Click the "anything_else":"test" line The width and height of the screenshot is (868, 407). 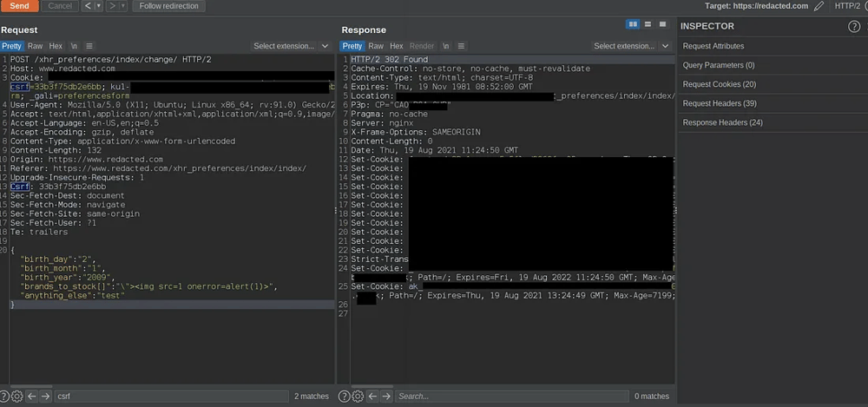tap(72, 296)
